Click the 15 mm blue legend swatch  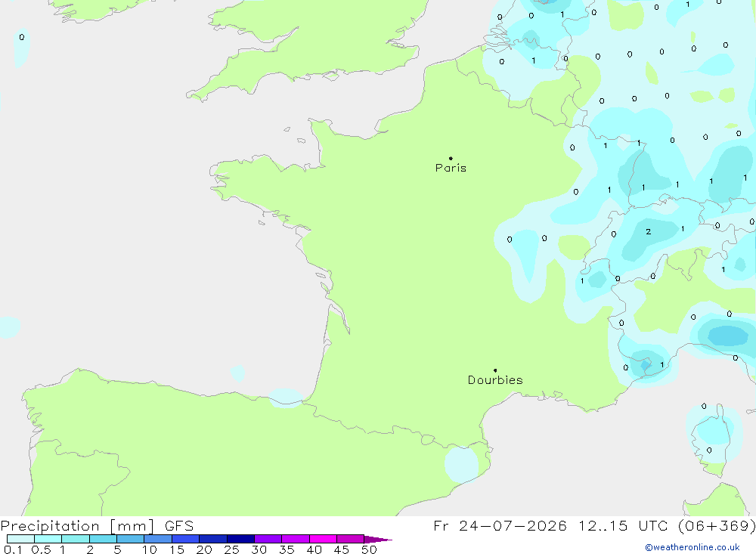(x=185, y=539)
